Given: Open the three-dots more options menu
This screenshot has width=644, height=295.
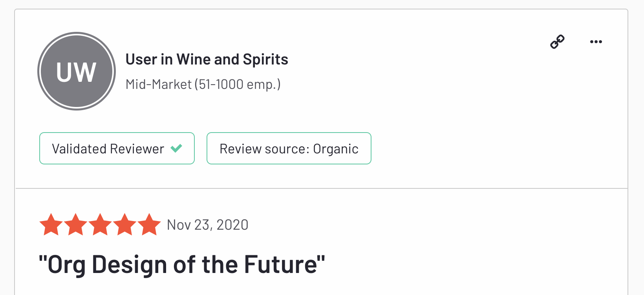Looking at the screenshot, I should [x=596, y=42].
